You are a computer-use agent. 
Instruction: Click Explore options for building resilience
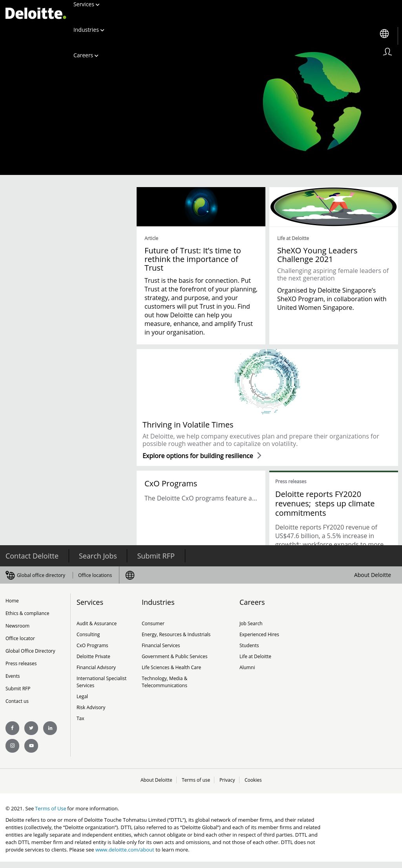pos(197,456)
